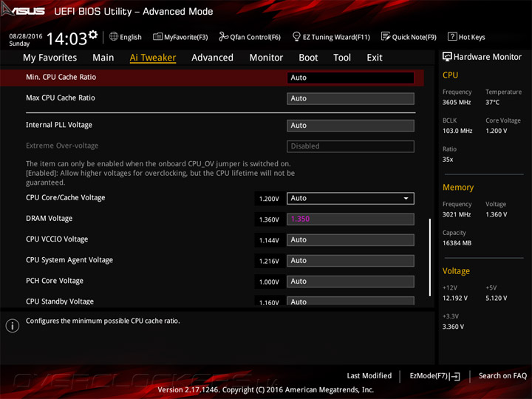The width and height of the screenshot is (532, 399).
Task: Click the 103.0 MHz BCLK value
Action: click(x=457, y=131)
